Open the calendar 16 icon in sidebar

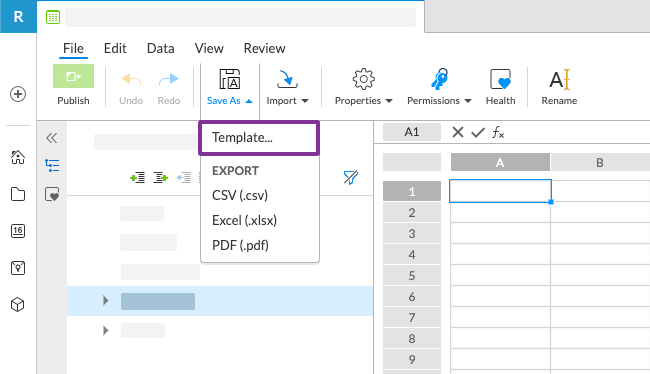coord(18,231)
